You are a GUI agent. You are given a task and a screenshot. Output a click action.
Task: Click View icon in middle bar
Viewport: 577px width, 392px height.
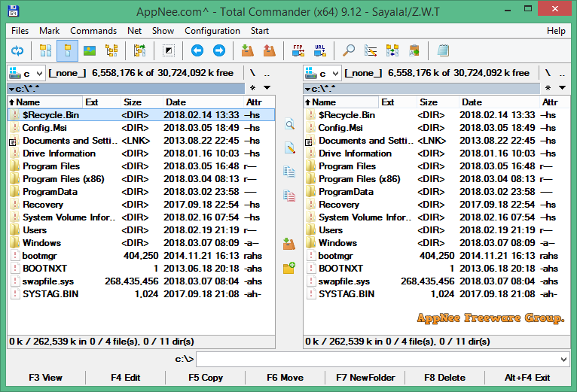pos(289,124)
